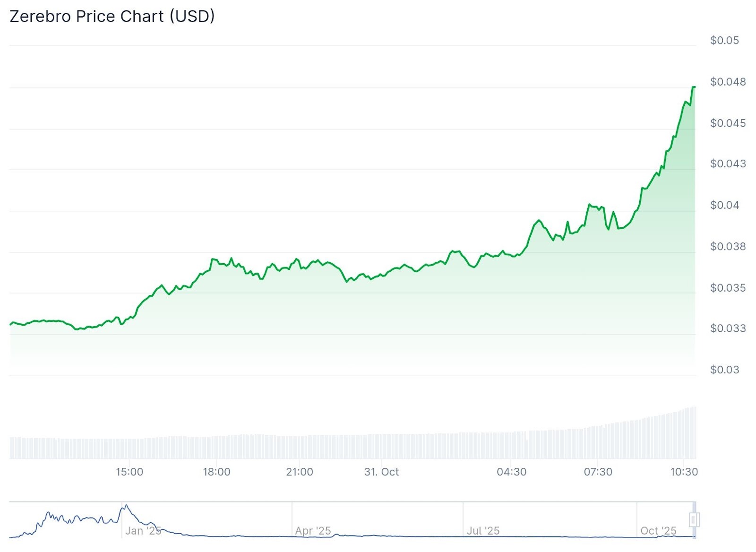
Task: Click the 31. Oct date label
Action: tap(381, 472)
